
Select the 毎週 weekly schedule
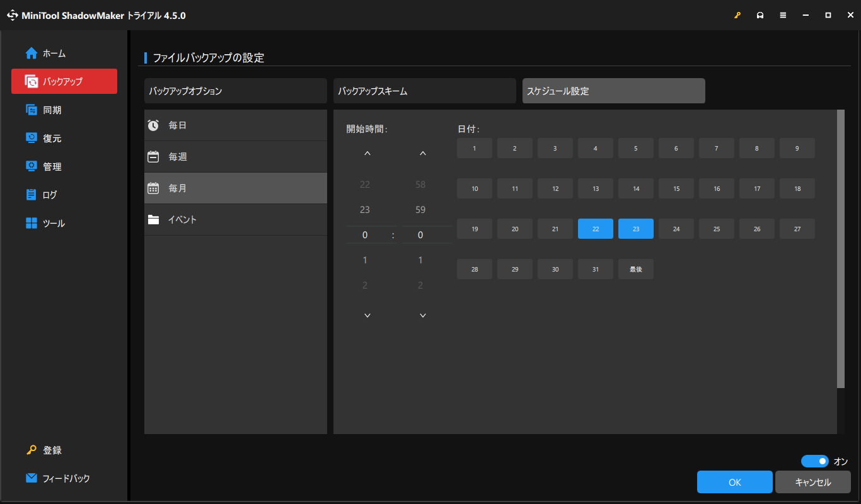click(x=236, y=157)
